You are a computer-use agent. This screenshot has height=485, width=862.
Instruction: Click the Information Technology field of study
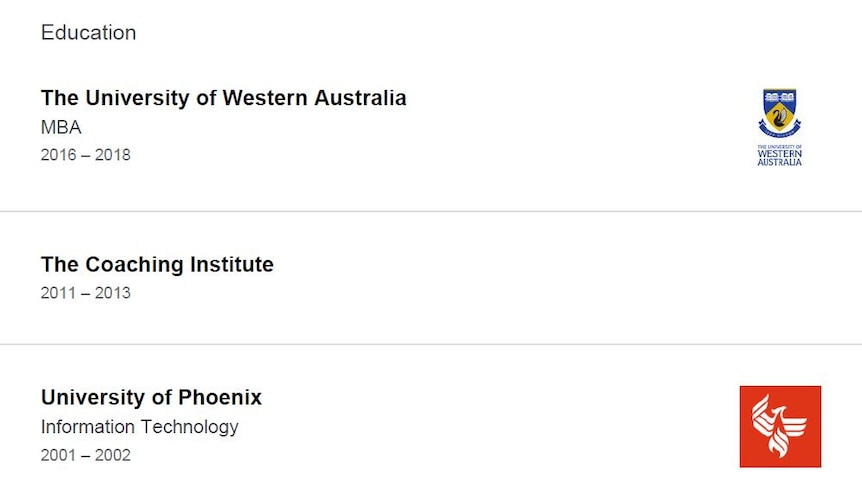pos(140,427)
